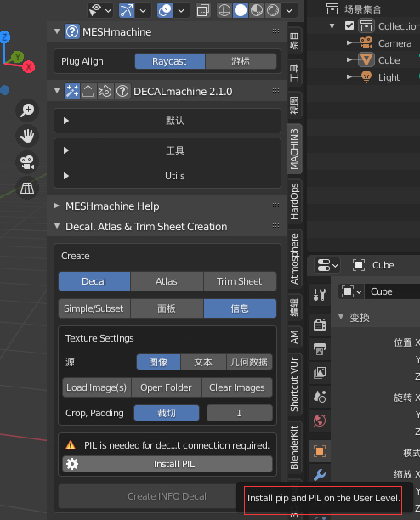Open the Object properties tab icon

pos(320,451)
